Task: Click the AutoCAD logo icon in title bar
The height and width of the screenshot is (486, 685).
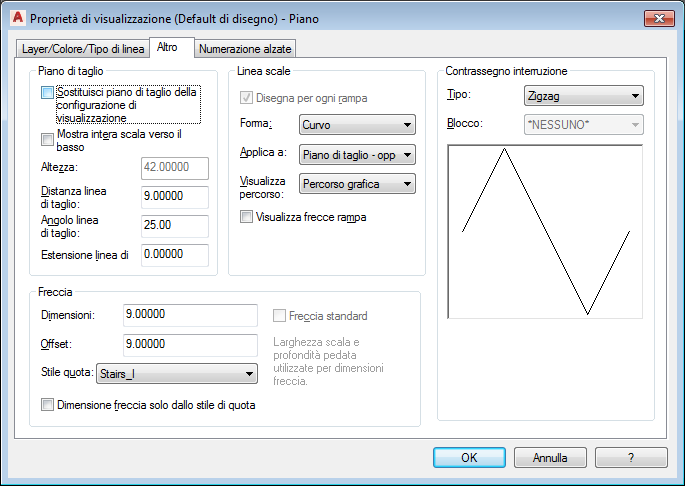Action: (17, 17)
